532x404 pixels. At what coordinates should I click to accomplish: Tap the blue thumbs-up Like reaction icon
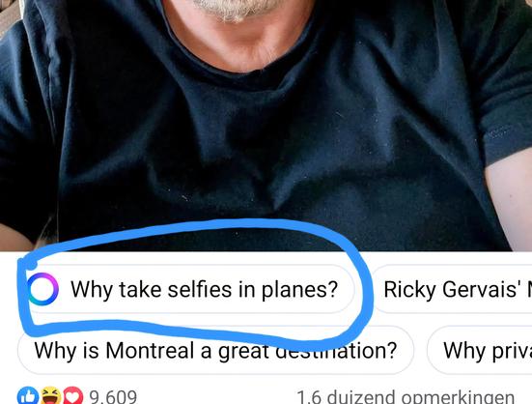tap(28, 396)
